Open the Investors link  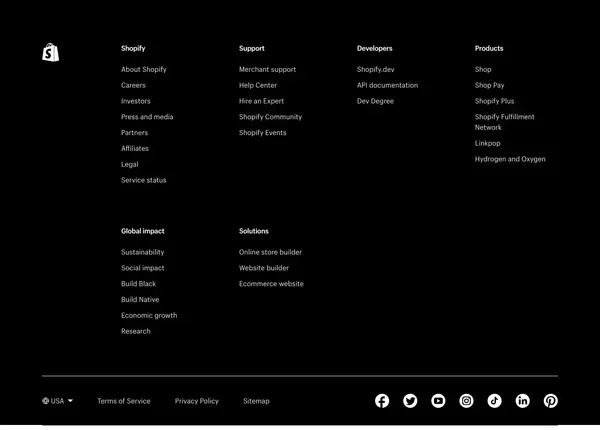(x=136, y=101)
